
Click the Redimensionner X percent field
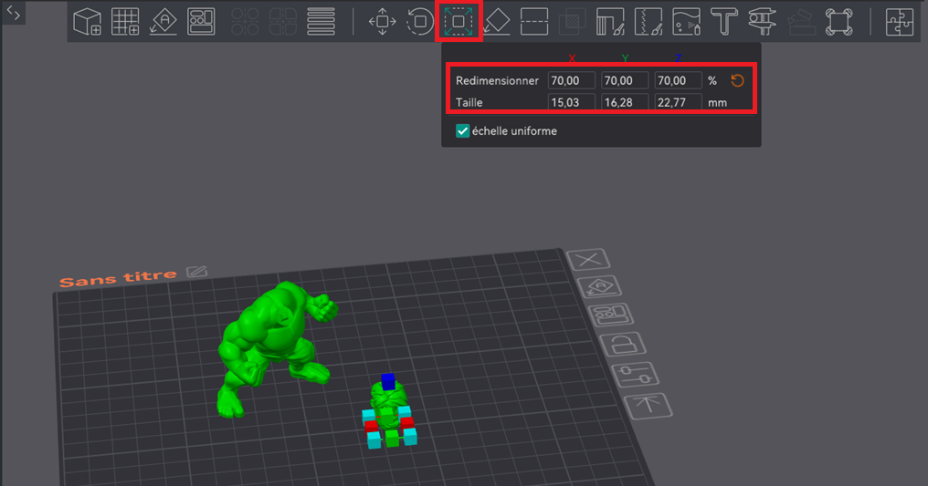pyautogui.click(x=571, y=81)
